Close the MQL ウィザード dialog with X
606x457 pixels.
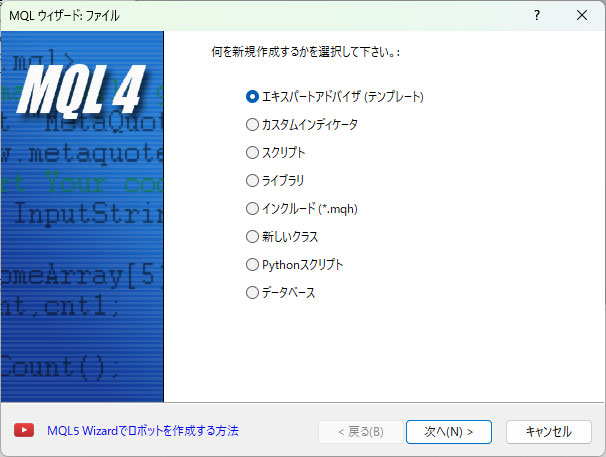click(582, 15)
